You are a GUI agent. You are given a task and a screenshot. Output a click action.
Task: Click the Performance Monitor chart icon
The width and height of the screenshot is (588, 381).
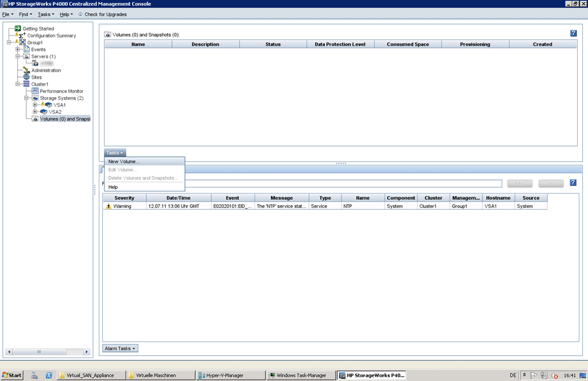click(35, 91)
